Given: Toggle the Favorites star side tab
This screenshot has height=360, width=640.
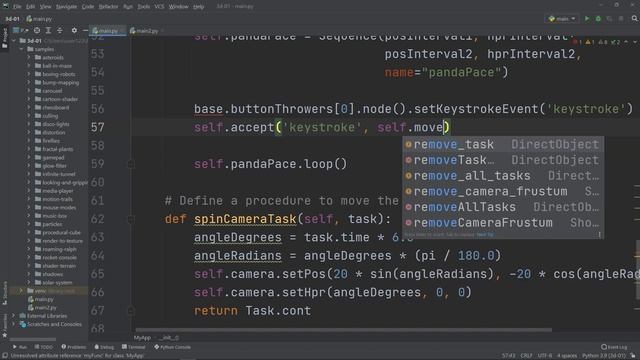Looking at the screenshot, I should click(x=4, y=327).
